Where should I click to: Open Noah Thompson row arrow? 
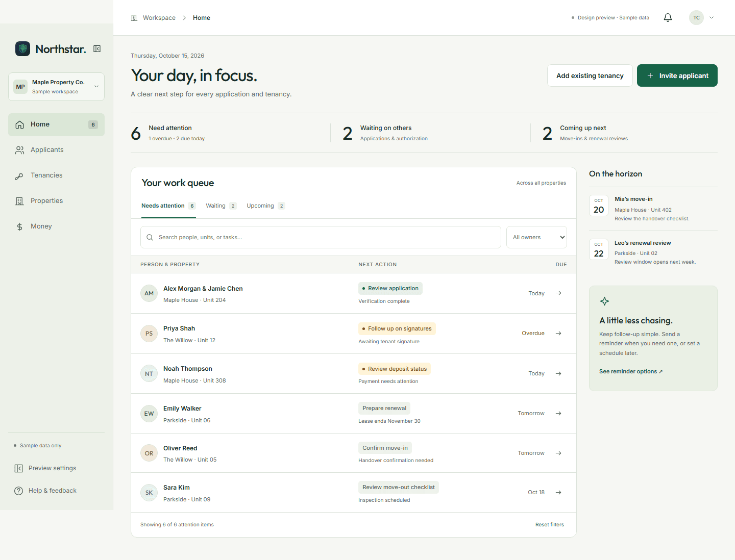558,374
